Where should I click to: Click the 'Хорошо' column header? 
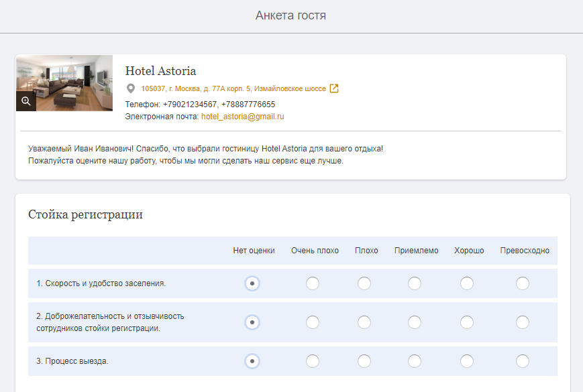pyautogui.click(x=469, y=251)
